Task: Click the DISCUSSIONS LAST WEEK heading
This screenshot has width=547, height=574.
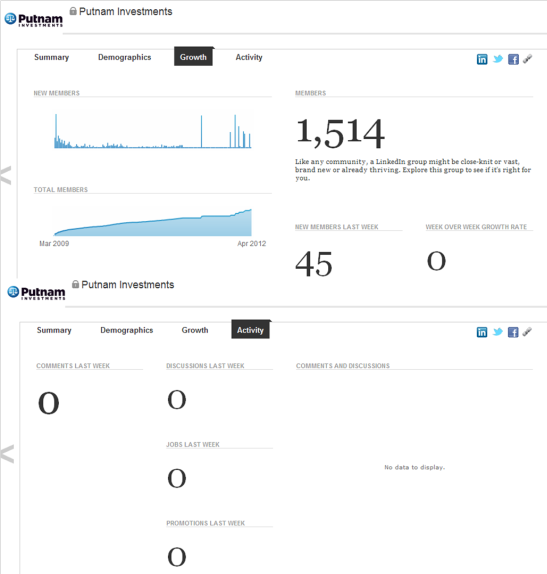Action: coord(205,366)
